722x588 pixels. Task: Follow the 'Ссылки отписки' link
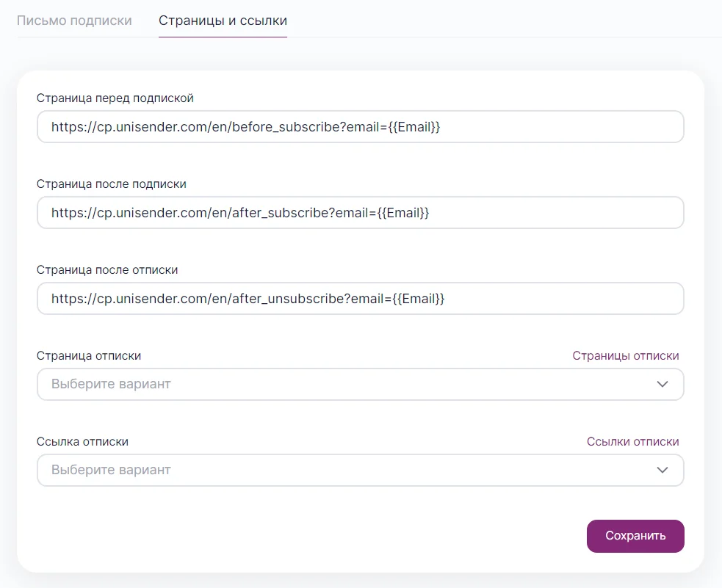point(632,442)
